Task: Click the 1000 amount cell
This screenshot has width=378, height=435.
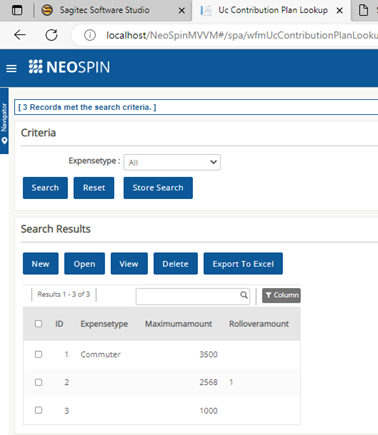Action: click(208, 411)
